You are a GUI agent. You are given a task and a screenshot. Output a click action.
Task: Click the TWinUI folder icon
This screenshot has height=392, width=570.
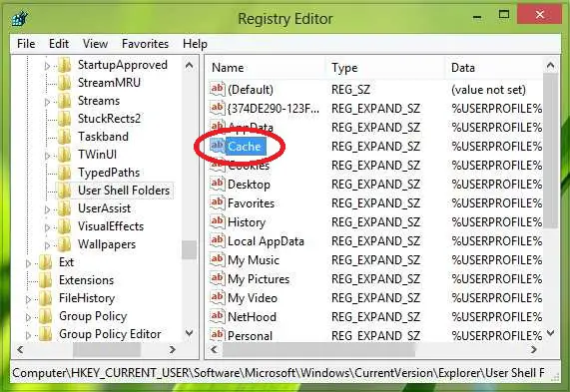point(65,155)
